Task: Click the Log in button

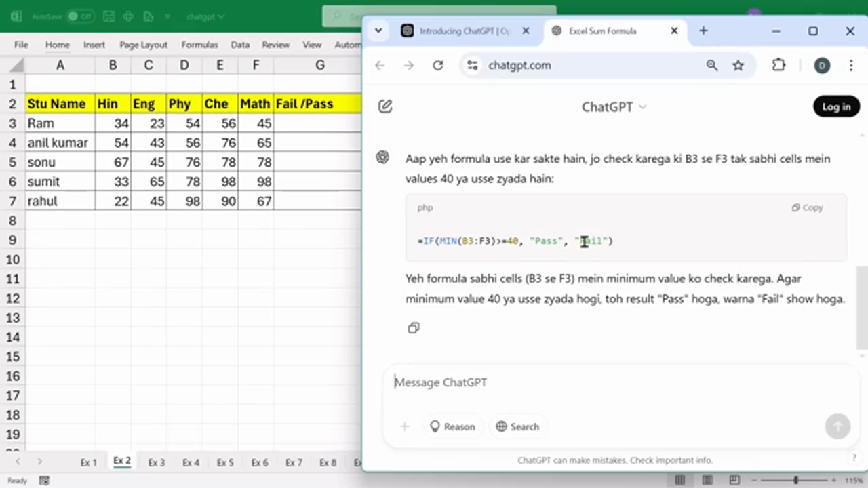Action: pyautogui.click(x=836, y=106)
